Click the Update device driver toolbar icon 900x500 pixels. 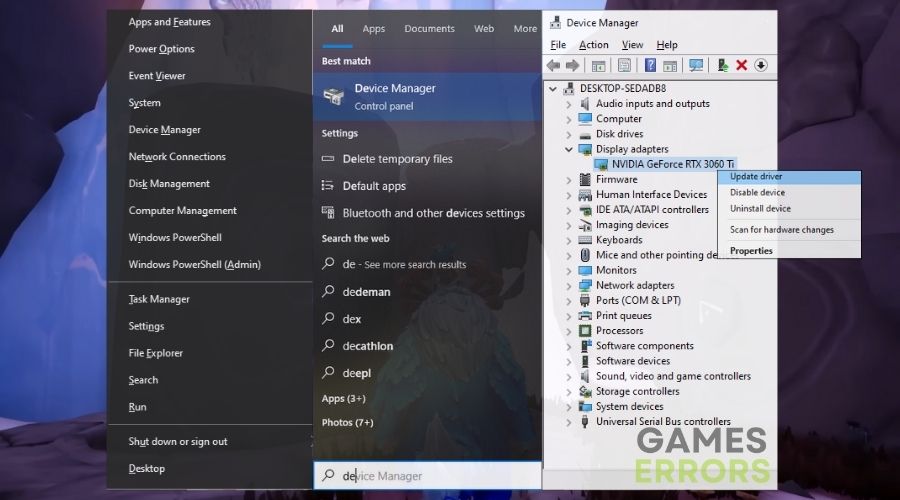[722, 65]
